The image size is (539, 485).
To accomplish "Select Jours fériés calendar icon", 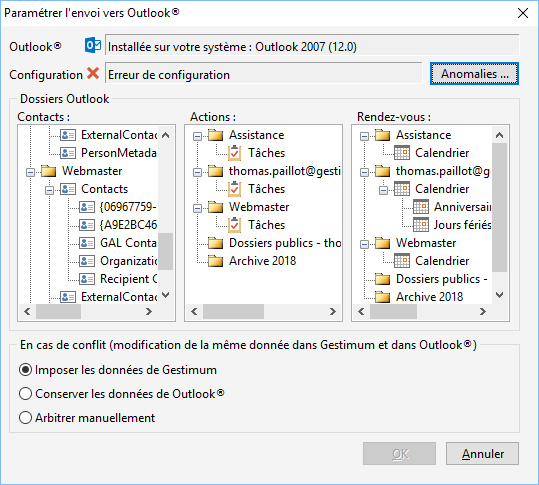I will click(x=421, y=225).
